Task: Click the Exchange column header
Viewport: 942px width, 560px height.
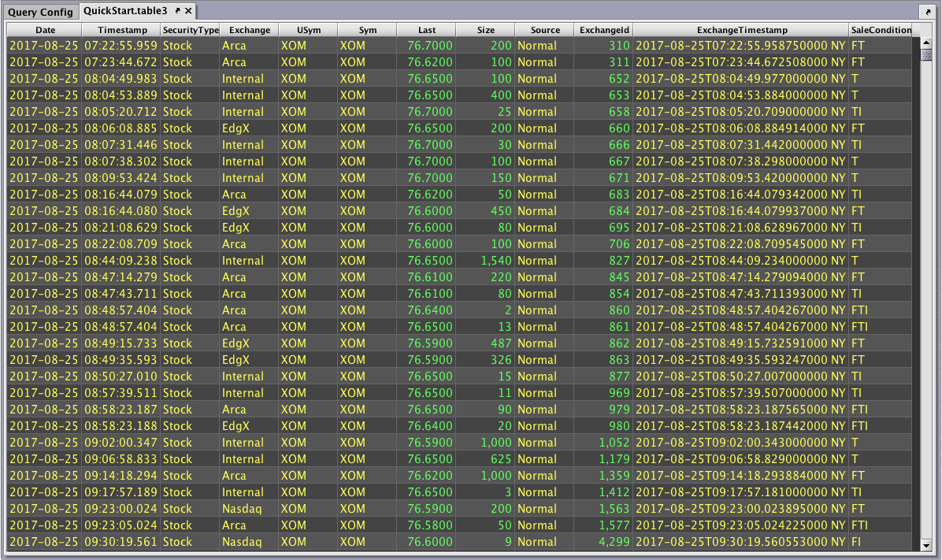Action: point(249,30)
